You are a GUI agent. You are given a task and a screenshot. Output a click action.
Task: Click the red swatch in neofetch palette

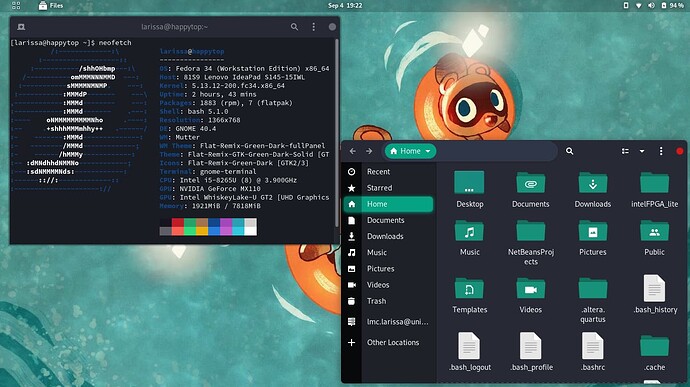pos(178,223)
